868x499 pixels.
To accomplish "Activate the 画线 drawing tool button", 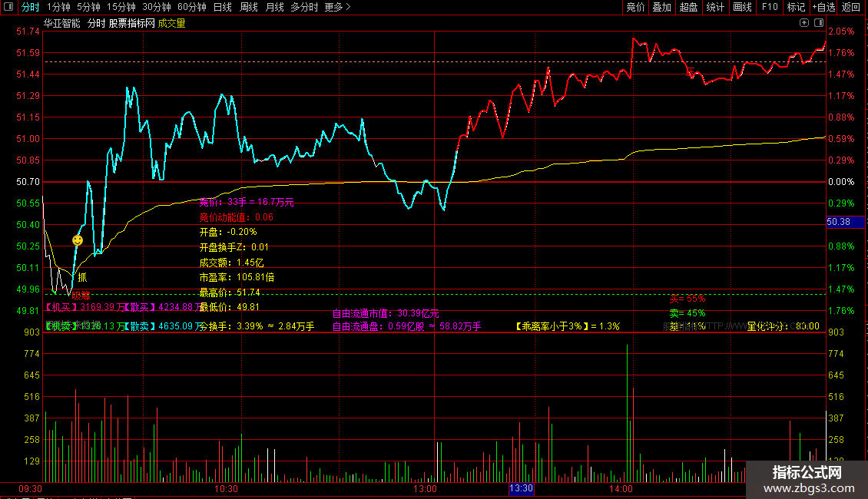I will (742, 7).
